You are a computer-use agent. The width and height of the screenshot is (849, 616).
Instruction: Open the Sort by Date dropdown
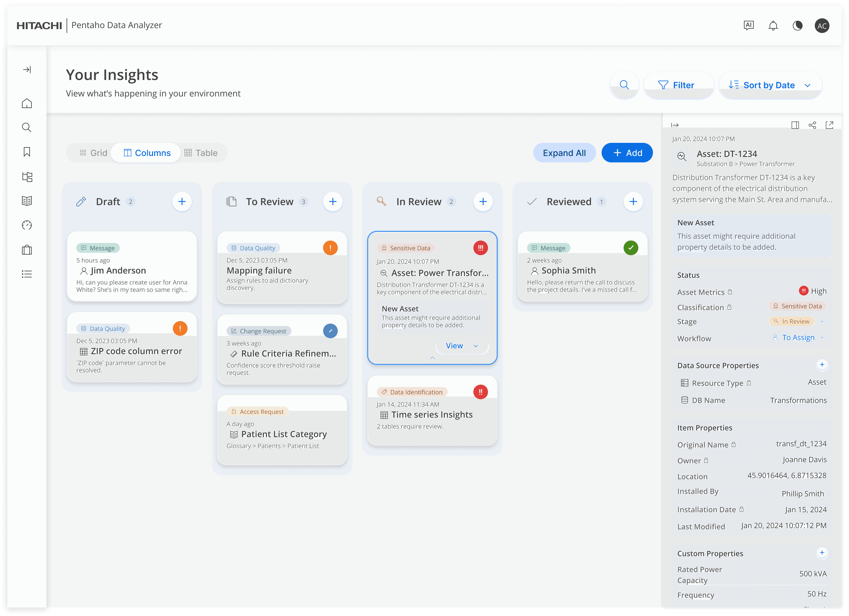(x=770, y=85)
